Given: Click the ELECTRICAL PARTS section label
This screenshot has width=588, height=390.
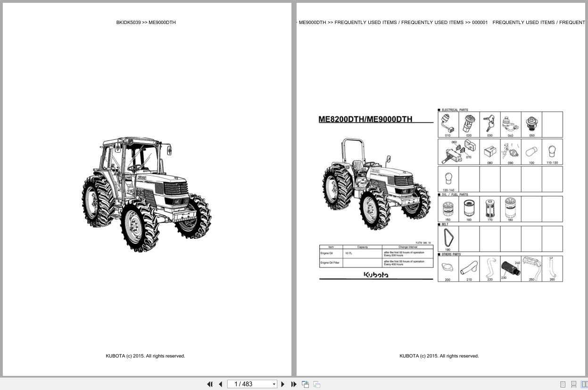Looking at the screenshot, I should coord(455,110).
